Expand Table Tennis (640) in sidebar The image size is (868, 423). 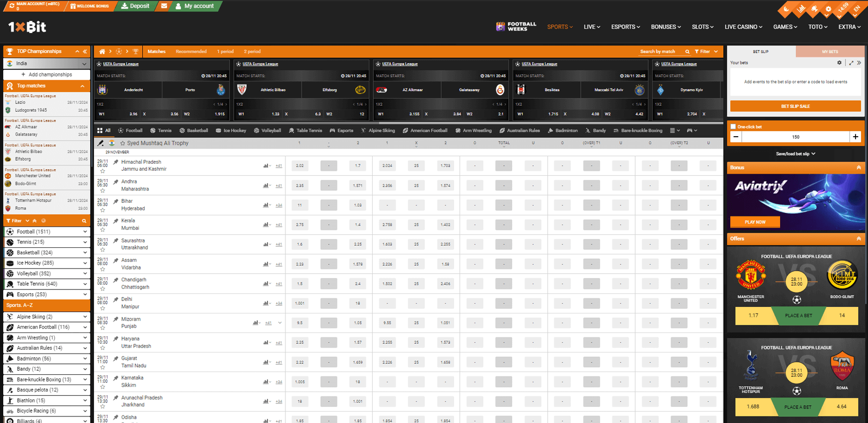47,284
